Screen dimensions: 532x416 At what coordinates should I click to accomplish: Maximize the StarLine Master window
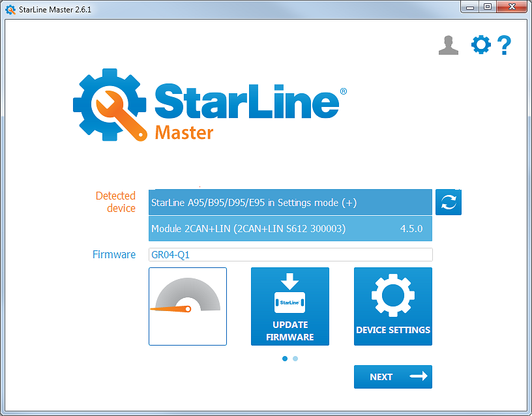pyautogui.click(x=488, y=7)
